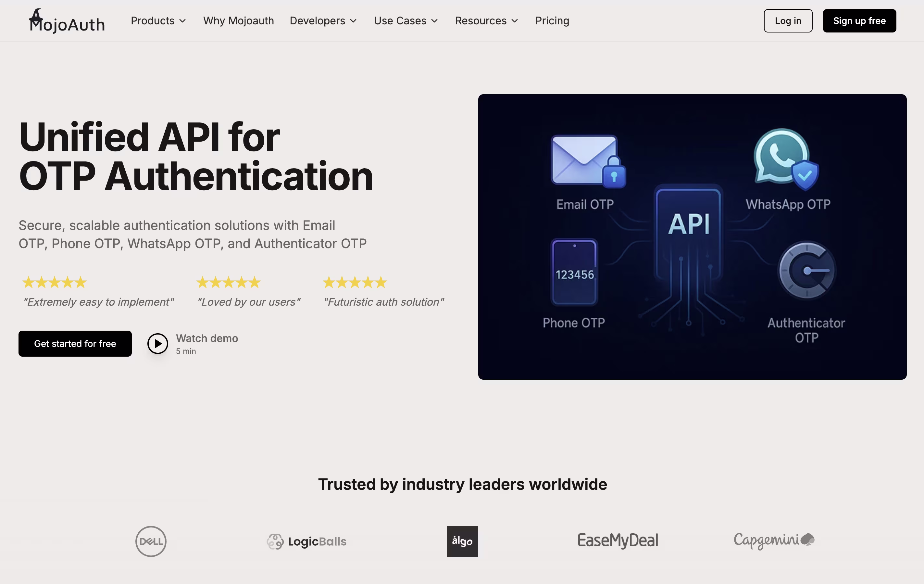The height and width of the screenshot is (584, 924).
Task: Click the Unified API for OTP Authentication heading
Action: pyautogui.click(x=196, y=156)
